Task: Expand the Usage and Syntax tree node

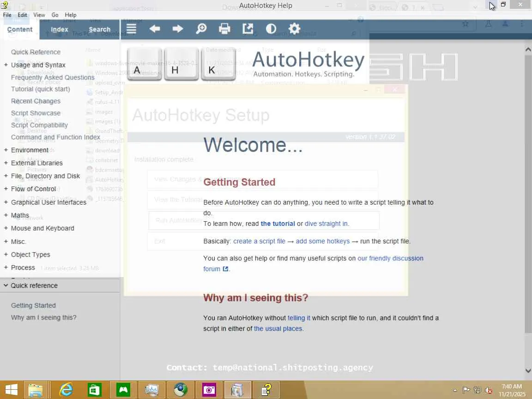Action: 6,65
